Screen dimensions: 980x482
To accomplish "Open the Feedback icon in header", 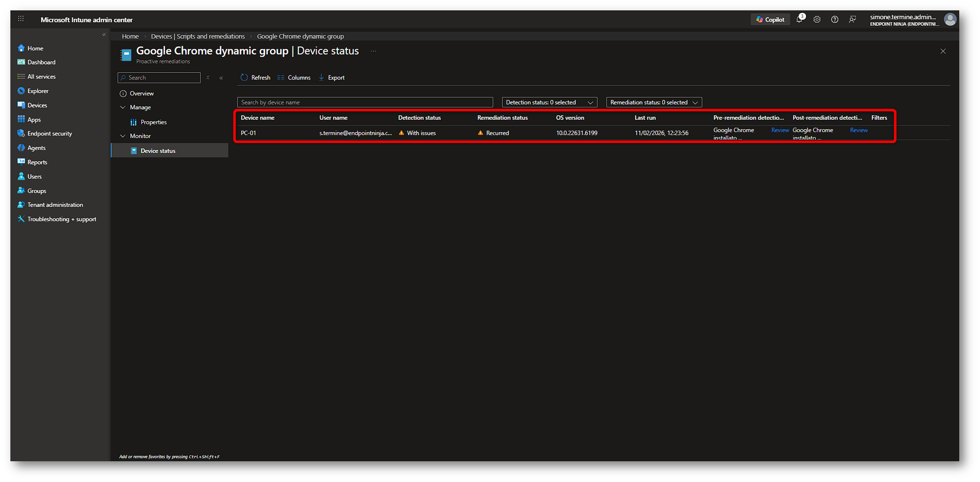I will point(853,20).
